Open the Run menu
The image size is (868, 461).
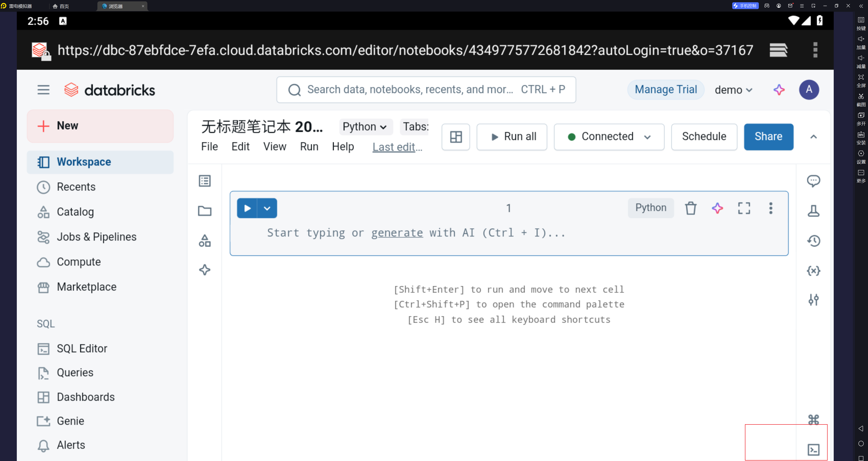309,147
